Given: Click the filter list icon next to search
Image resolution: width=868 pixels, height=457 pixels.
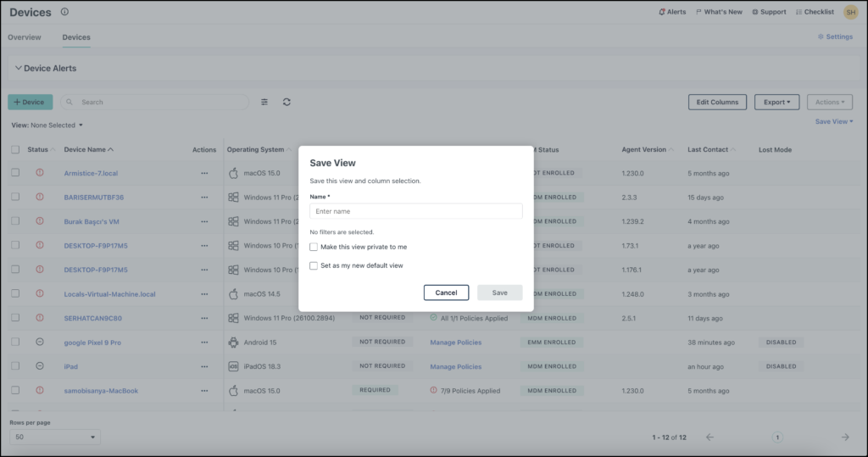Looking at the screenshot, I should (264, 102).
